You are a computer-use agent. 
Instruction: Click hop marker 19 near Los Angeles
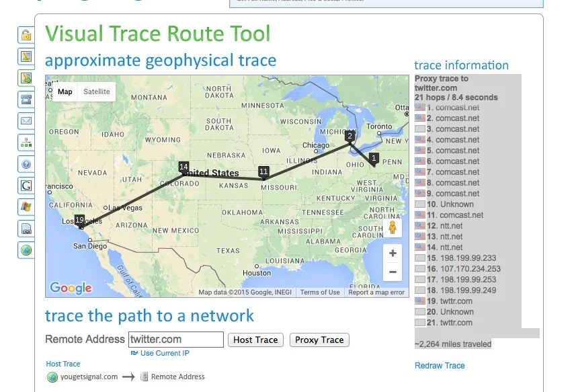tap(79, 221)
